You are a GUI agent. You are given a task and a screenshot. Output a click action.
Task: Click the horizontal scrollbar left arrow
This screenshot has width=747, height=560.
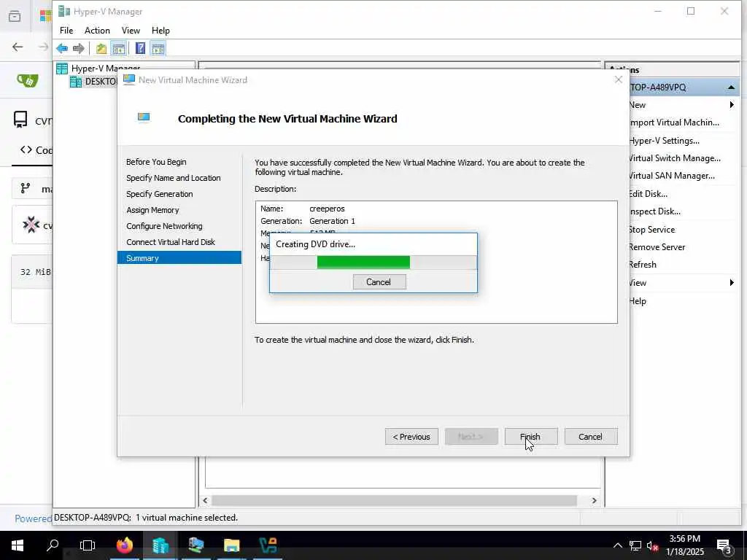pos(205,500)
